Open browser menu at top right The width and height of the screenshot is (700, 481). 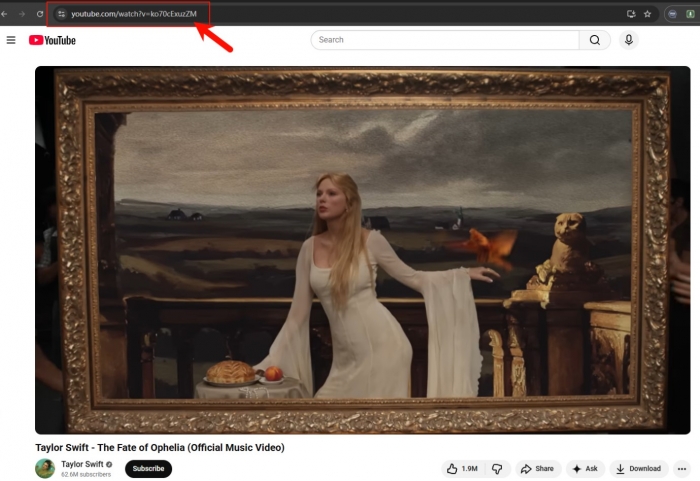coord(693,14)
